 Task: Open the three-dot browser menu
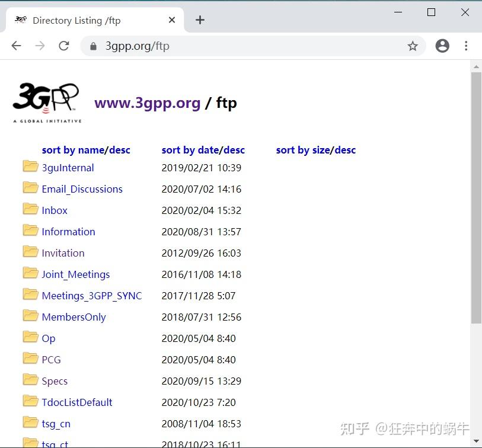pyautogui.click(x=467, y=45)
